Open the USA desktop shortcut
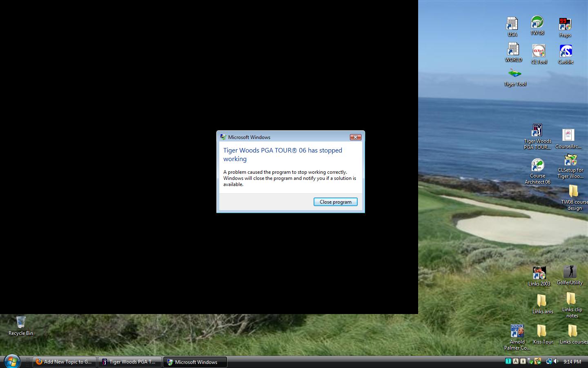This screenshot has width=588, height=368. 512,27
